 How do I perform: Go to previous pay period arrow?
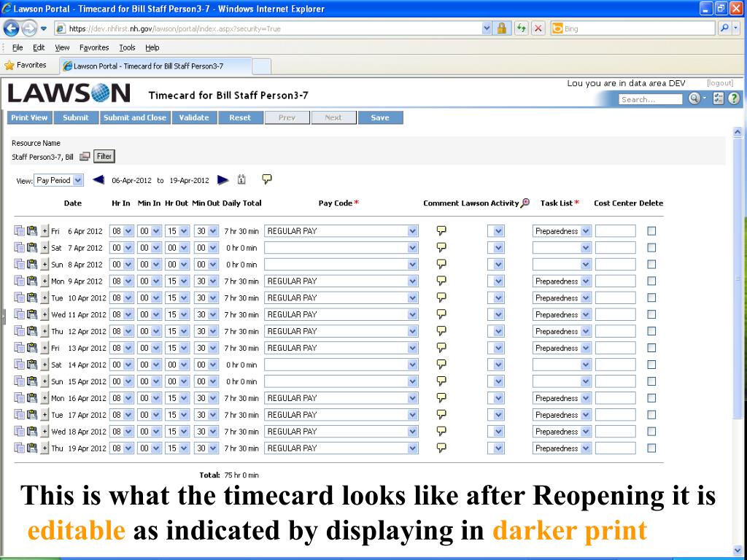pos(98,179)
